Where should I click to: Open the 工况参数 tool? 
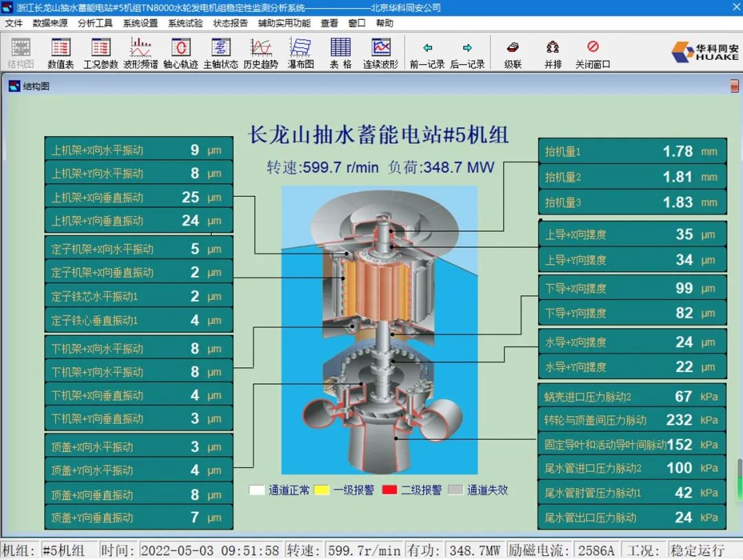click(x=100, y=53)
